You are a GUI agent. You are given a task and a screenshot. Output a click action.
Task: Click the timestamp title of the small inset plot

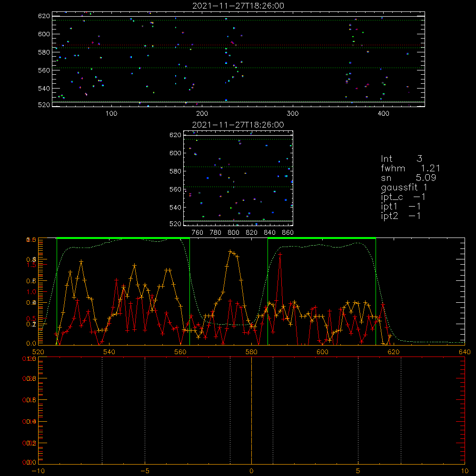tap(238, 125)
